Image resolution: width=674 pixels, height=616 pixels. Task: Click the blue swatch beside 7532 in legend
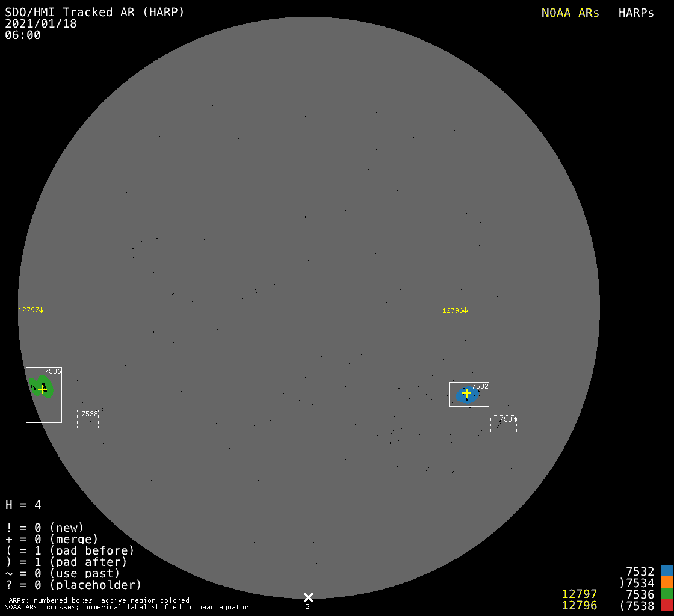tap(666, 571)
